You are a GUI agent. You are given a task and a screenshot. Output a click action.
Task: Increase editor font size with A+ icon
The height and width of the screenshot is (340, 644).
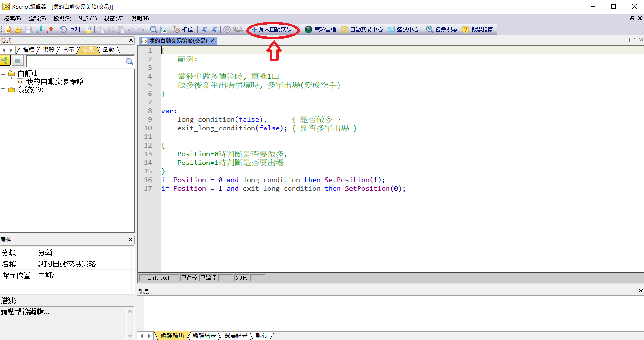pos(204,30)
